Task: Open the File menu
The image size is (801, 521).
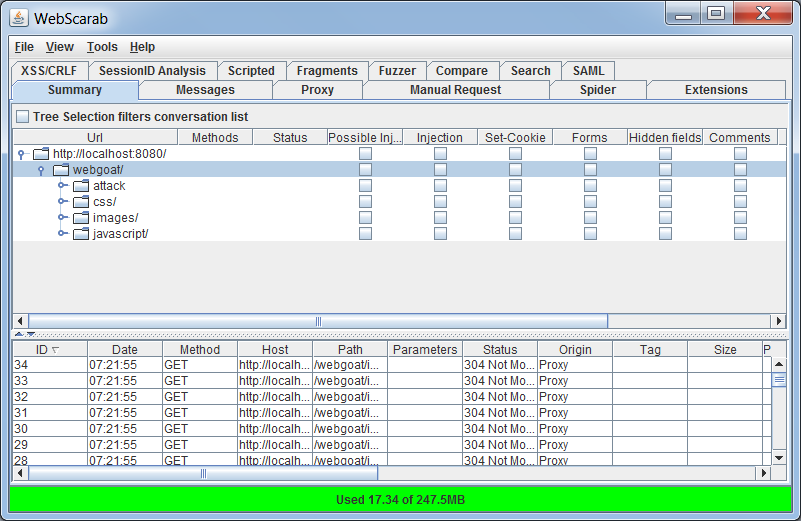Action: point(24,47)
